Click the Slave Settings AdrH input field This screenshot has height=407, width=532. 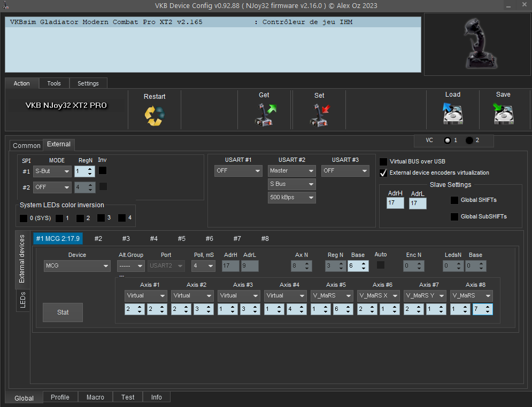pos(395,203)
